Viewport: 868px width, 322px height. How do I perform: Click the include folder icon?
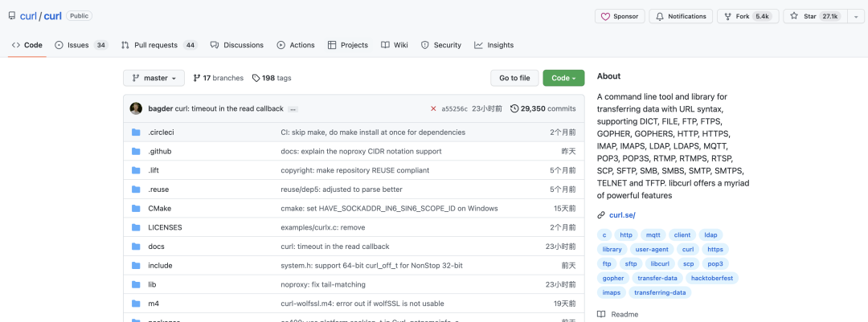point(136,266)
